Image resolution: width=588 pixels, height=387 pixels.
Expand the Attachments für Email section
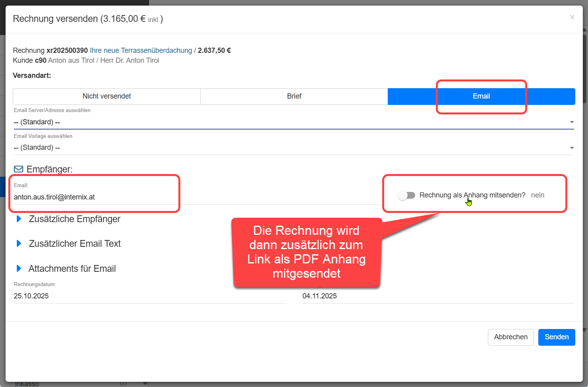pyautogui.click(x=72, y=269)
